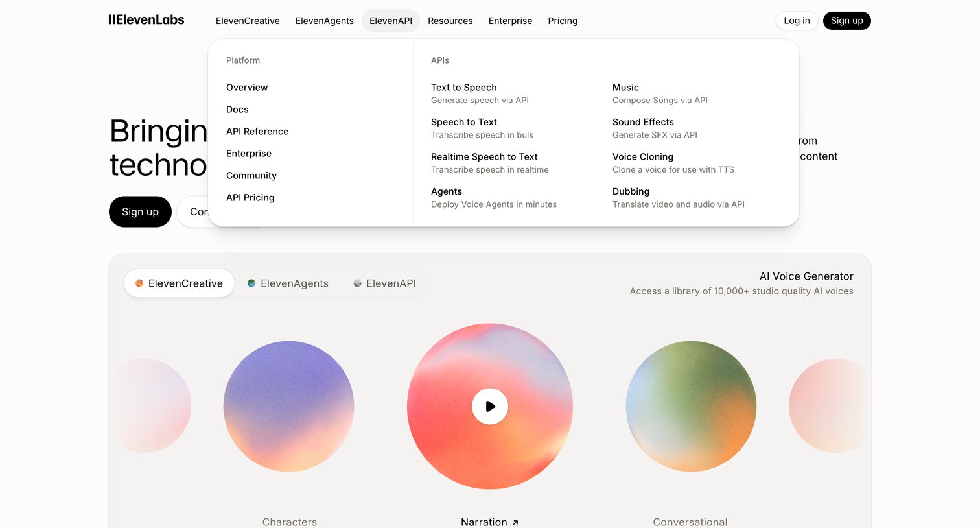Click 'Generate speech via API' description
Viewport: 980px width, 528px height.
coord(480,100)
